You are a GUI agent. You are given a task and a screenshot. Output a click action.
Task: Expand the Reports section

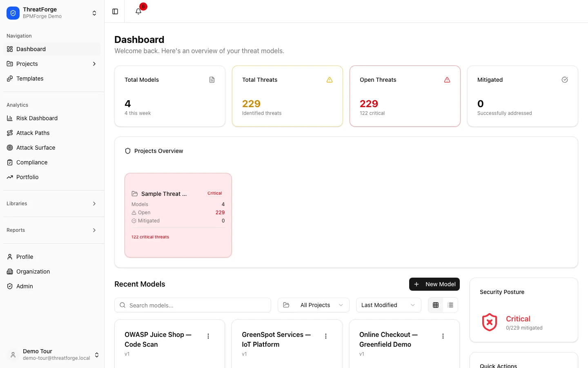point(52,230)
